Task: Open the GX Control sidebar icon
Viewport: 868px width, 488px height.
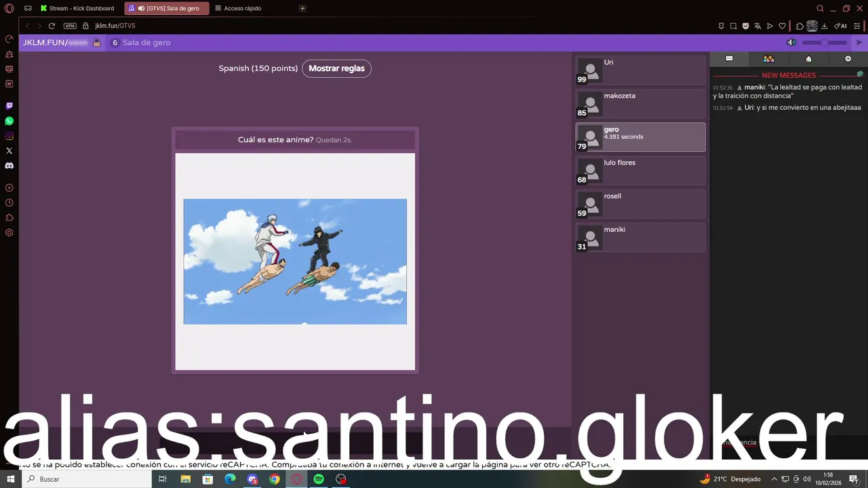Action: 9,39
